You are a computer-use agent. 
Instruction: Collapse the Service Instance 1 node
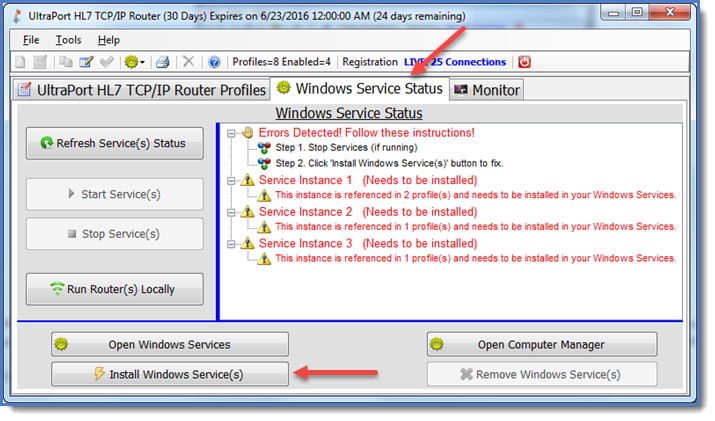(x=231, y=181)
